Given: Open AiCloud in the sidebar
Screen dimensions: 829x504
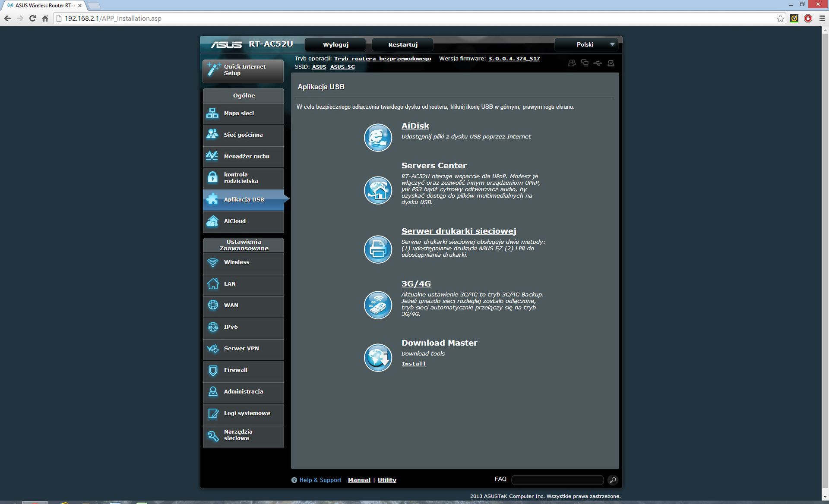Looking at the screenshot, I should (x=243, y=221).
